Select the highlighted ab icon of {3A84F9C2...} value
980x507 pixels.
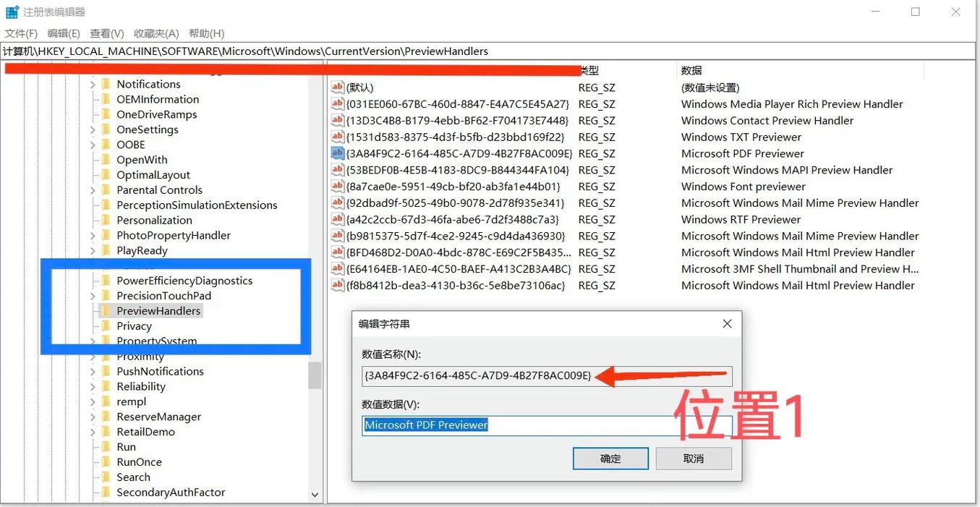pyautogui.click(x=338, y=153)
